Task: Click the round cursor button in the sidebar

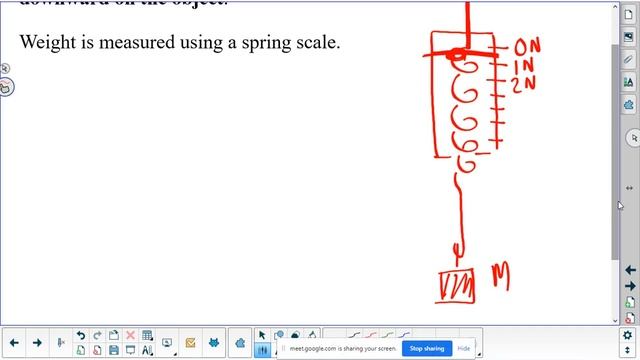Action: click(633, 138)
